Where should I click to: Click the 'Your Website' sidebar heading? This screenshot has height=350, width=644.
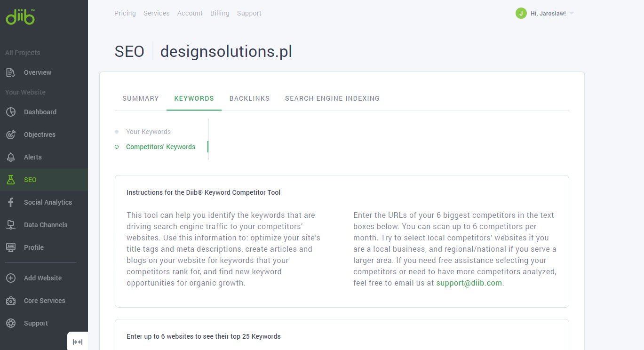25,92
